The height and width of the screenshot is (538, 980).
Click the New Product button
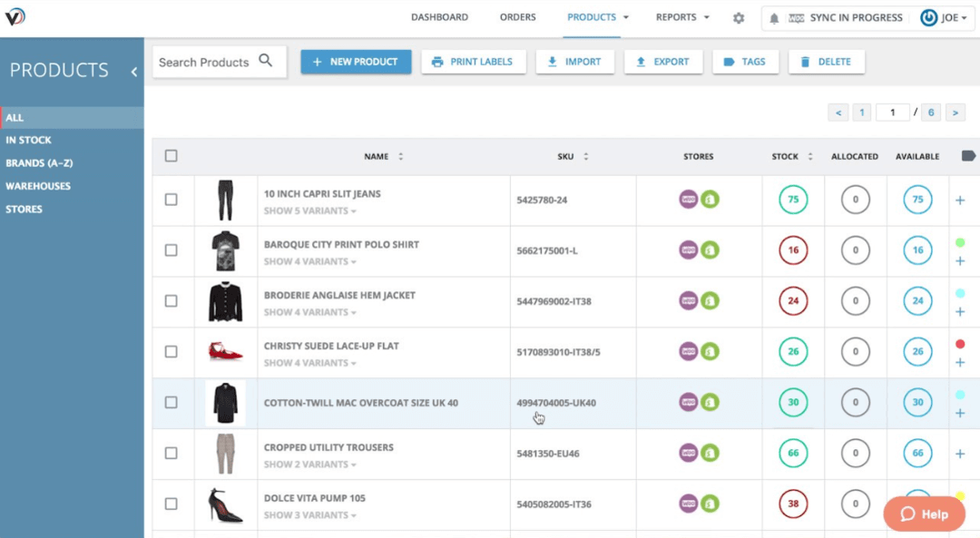click(x=356, y=61)
